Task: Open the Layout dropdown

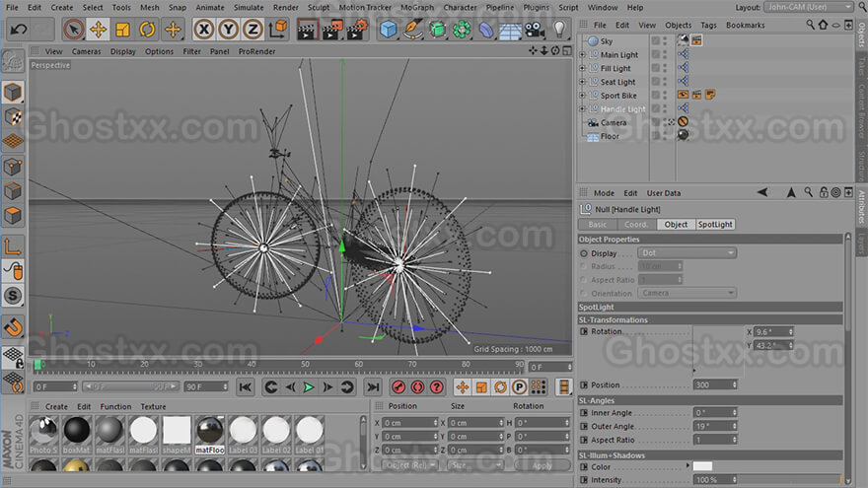Action: (810, 7)
